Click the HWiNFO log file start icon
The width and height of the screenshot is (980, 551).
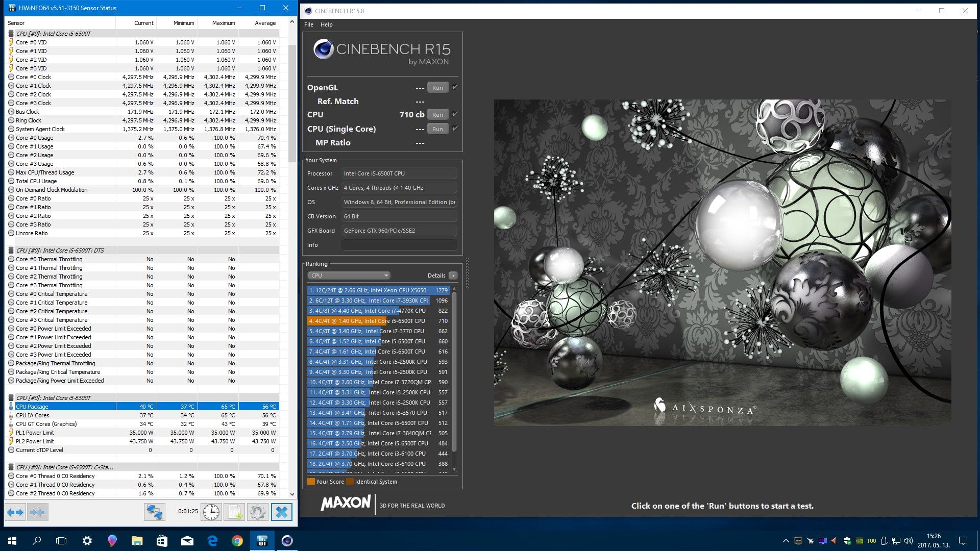click(x=235, y=512)
